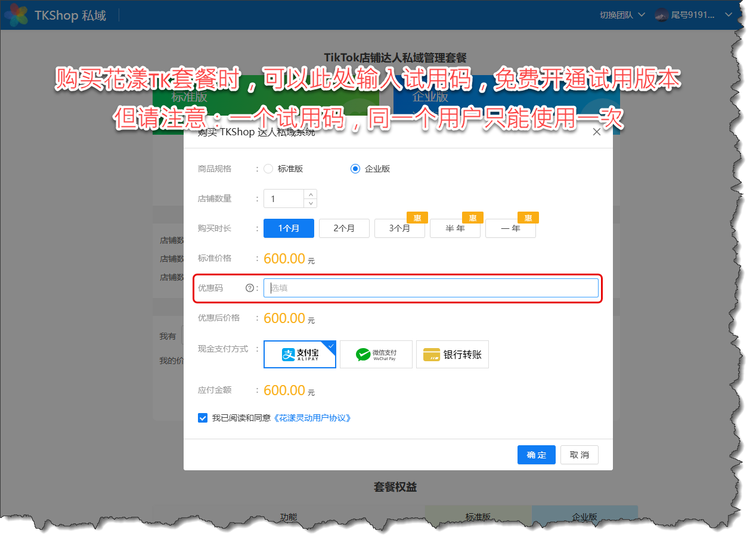Choose the 1个月 purchase duration

coord(289,228)
